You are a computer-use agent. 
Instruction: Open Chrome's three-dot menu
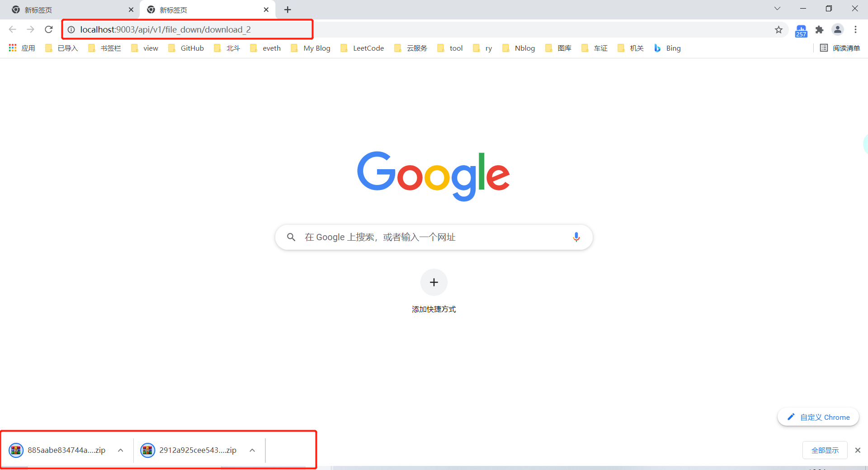click(855, 30)
